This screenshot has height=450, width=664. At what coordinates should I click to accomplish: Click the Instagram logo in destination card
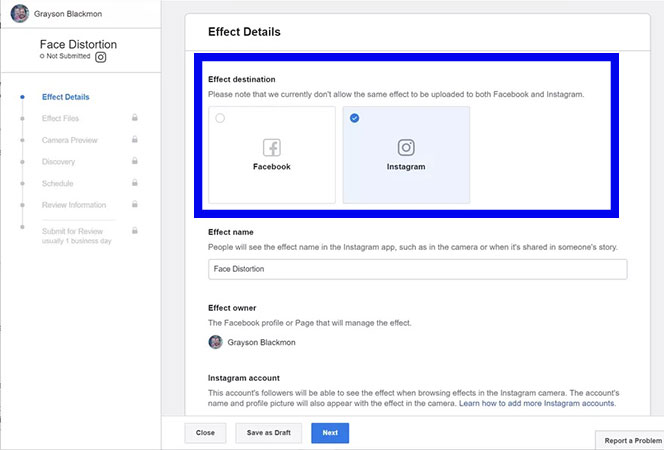406,147
